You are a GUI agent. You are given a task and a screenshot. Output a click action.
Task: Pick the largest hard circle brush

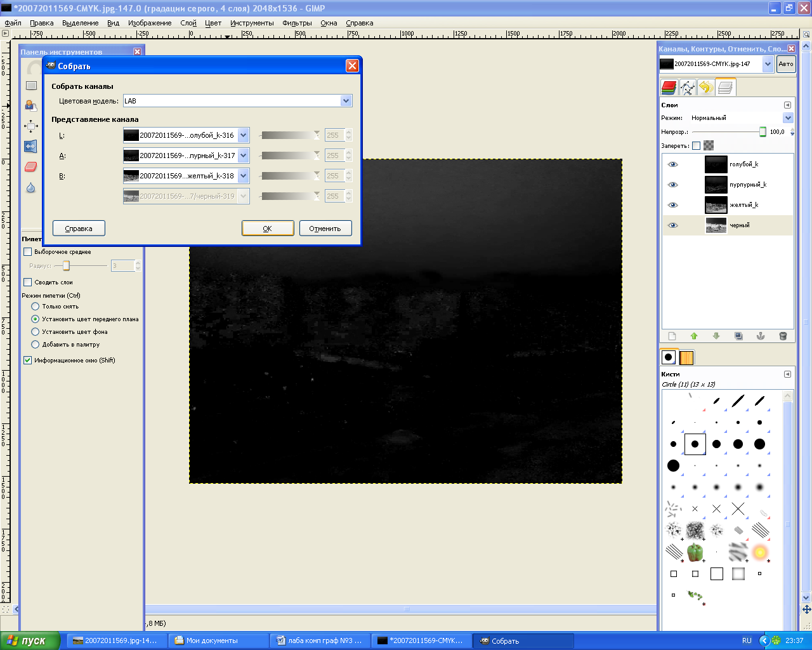click(674, 466)
